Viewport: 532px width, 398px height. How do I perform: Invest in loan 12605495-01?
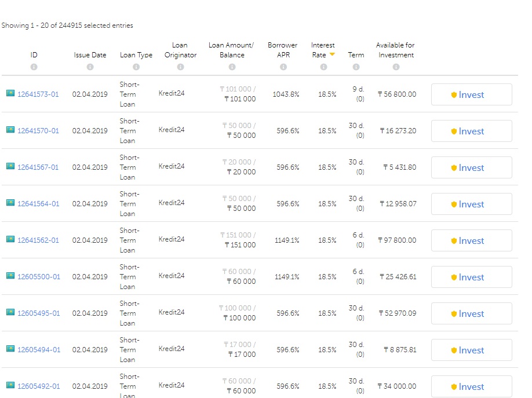[471, 314]
